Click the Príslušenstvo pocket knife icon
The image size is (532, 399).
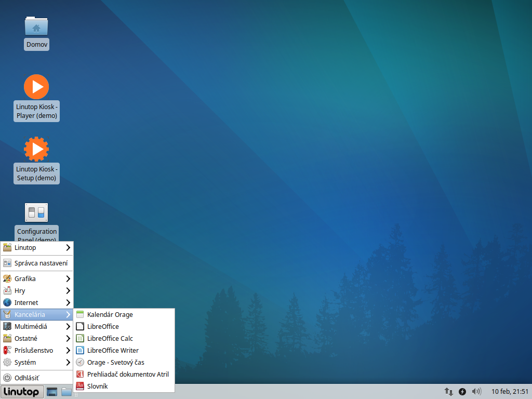point(7,350)
